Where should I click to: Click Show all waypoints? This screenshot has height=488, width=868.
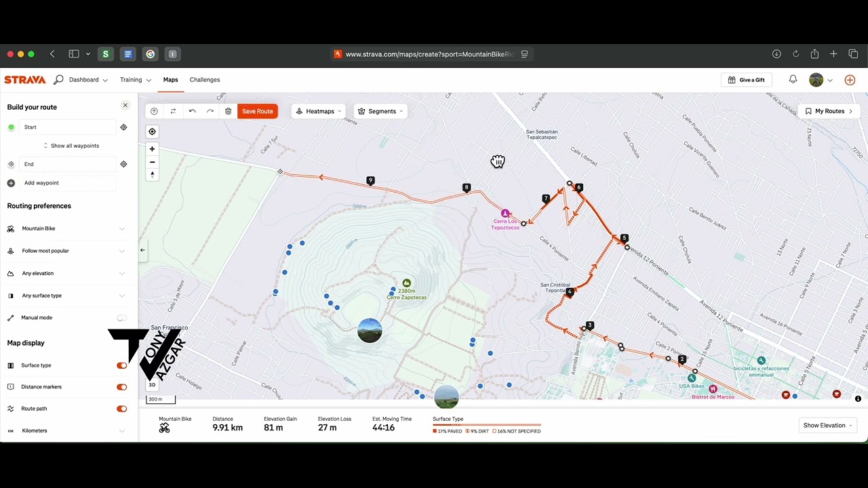[71, 146]
